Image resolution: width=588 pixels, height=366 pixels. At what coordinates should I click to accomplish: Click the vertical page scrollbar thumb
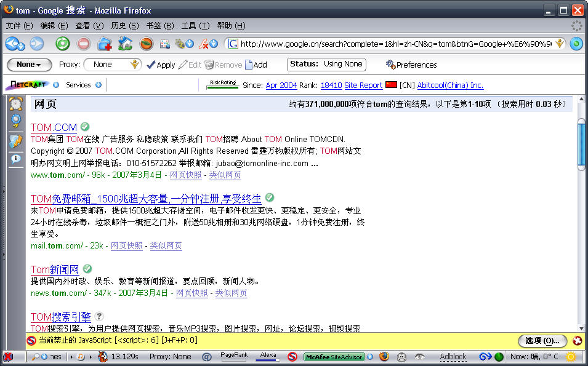582,145
